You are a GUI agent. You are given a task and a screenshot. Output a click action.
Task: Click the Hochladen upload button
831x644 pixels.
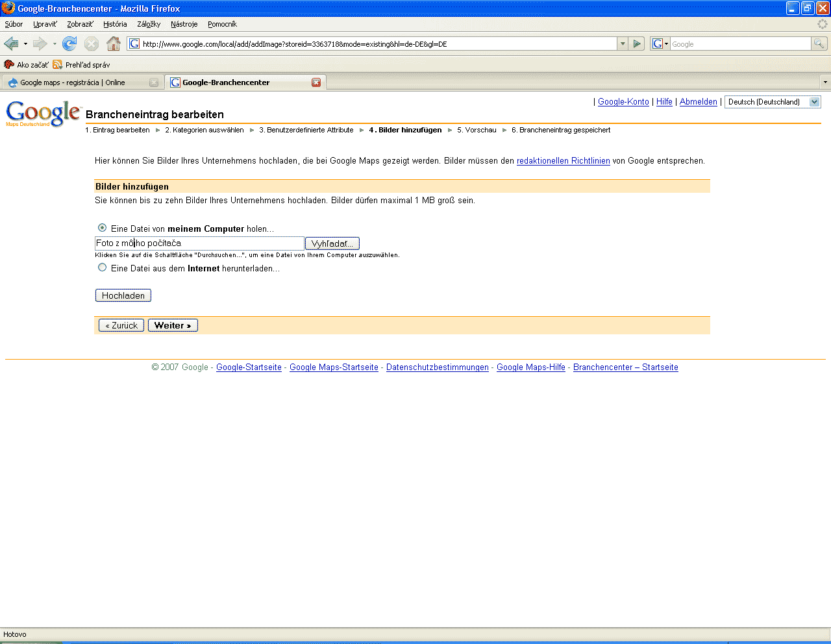tap(123, 295)
